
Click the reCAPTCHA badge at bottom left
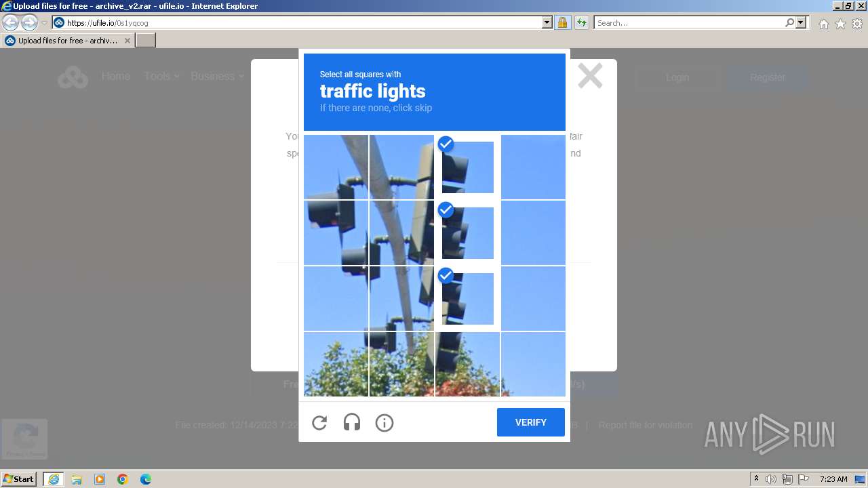tap(24, 439)
